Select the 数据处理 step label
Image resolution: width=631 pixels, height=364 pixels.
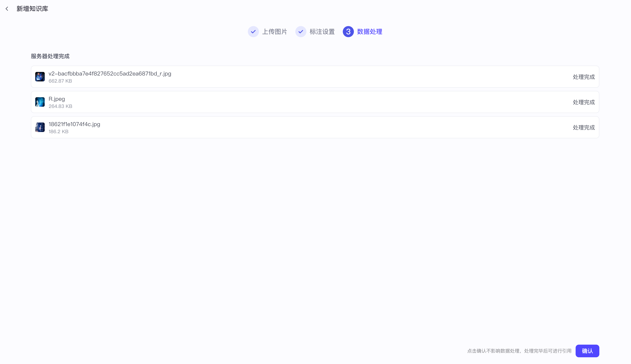(x=370, y=32)
